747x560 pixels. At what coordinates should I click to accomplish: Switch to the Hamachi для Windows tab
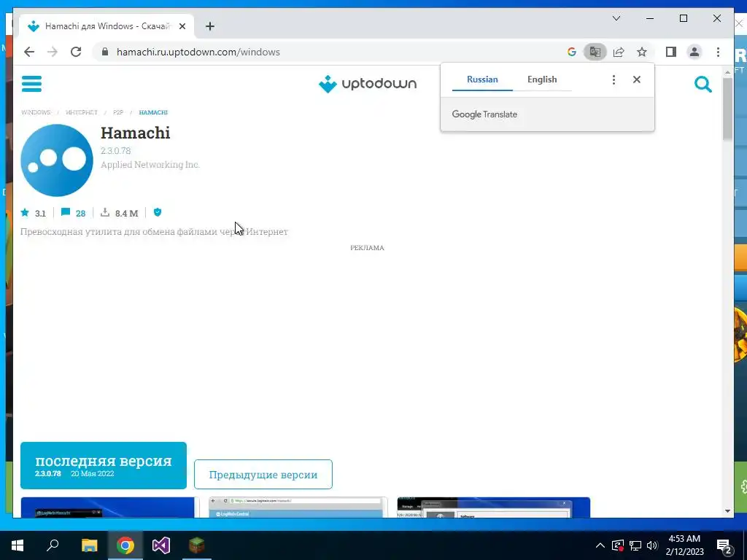(107, 27)
